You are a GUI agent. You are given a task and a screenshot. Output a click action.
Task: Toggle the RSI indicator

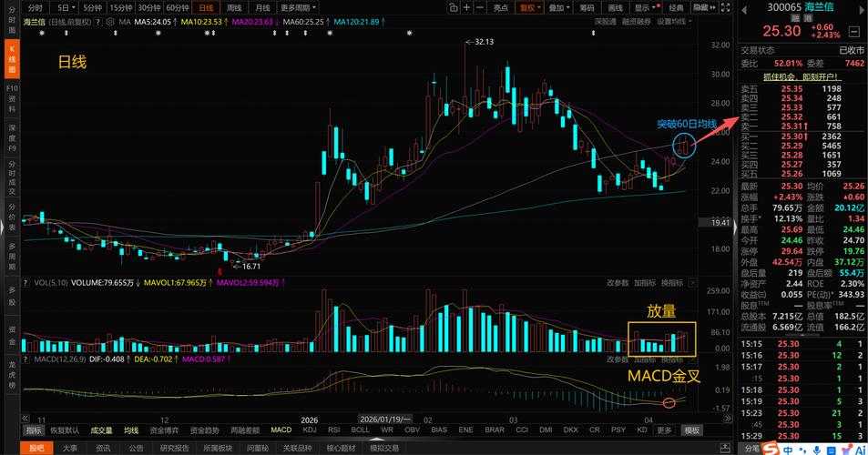click(333, 430)
